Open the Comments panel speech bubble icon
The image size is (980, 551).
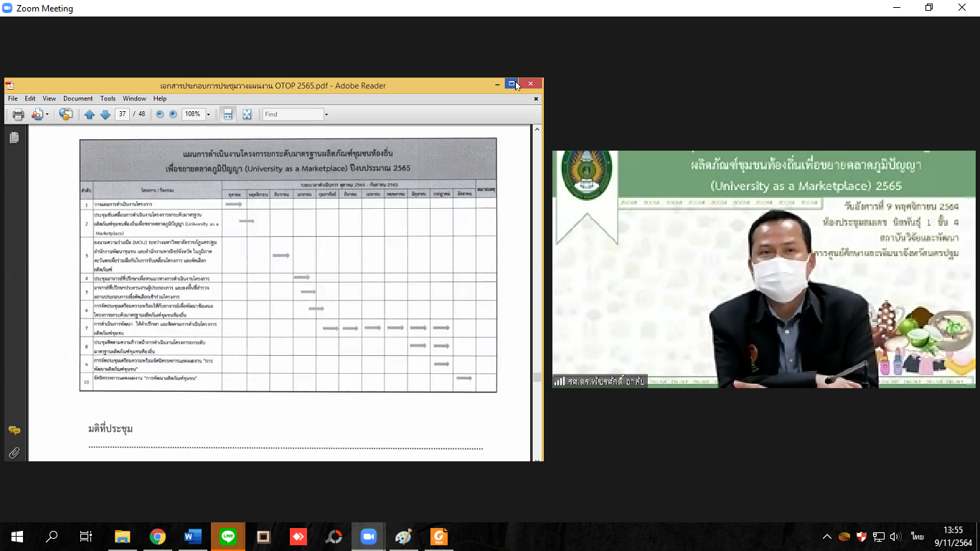pyautogui.click(x=14, y=430)
